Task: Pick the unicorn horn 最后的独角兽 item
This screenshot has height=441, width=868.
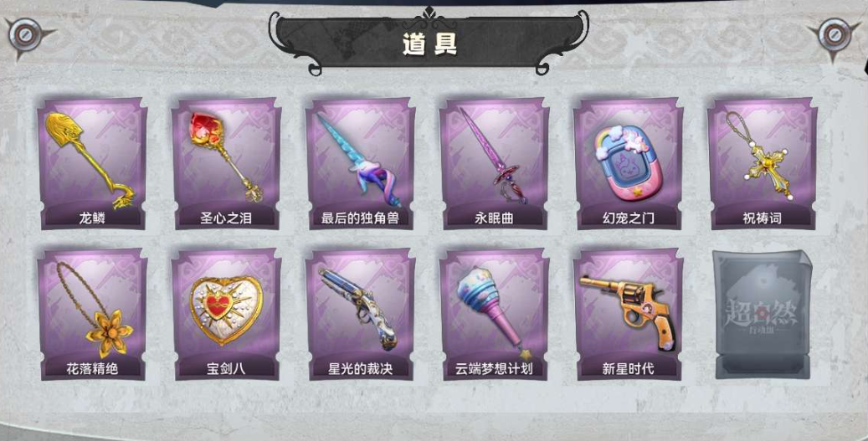Action: (361, 164)
